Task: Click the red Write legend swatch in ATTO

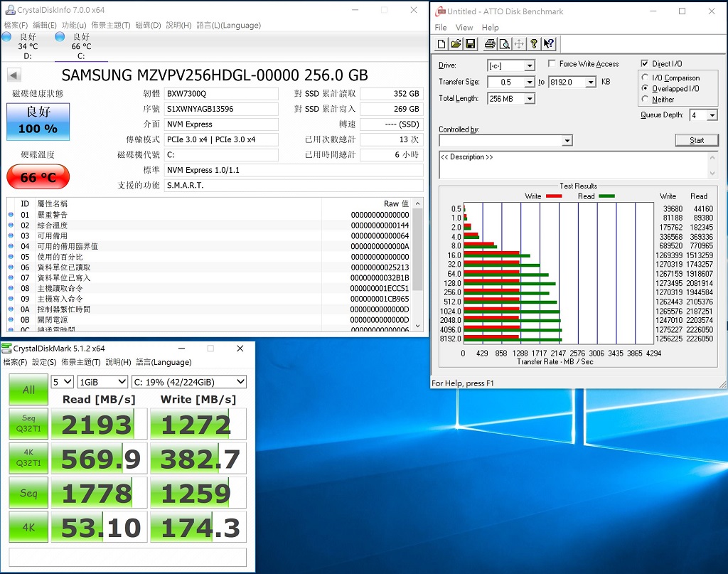Action: [x=553, y=196]
